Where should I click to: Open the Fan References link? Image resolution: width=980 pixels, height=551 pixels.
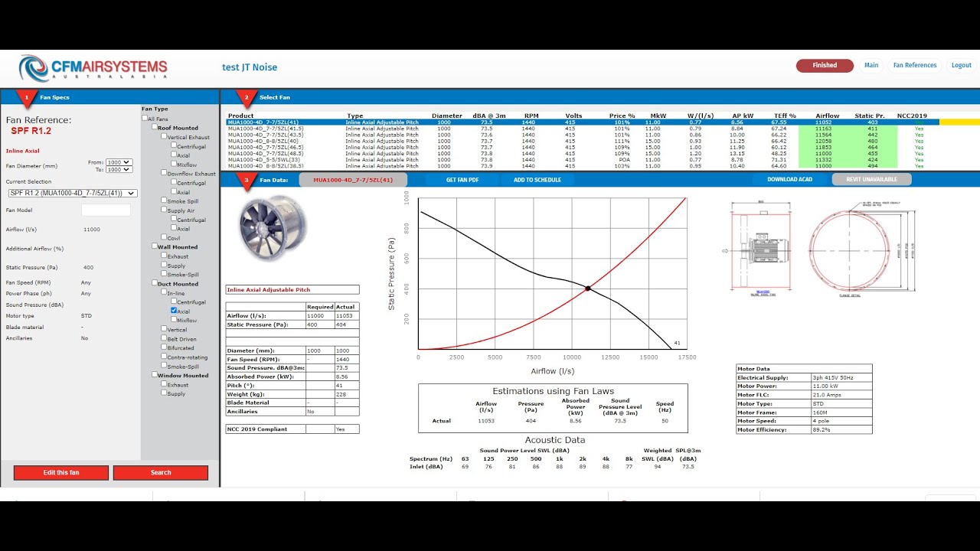pyautogui.click(x=915, y=66)
